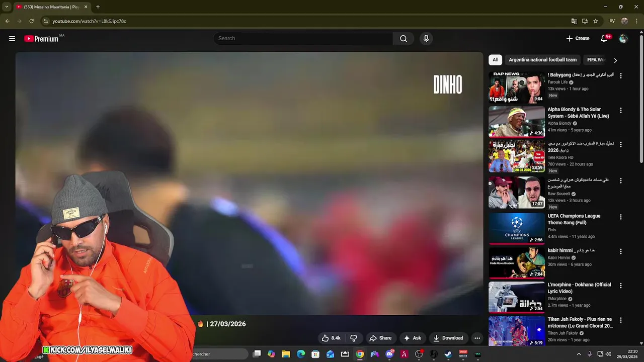The image size is (644, 362).
Task: Open options for Tiken Jah Fakoly video
Action: pyautogui.click(x=620, y=320)
